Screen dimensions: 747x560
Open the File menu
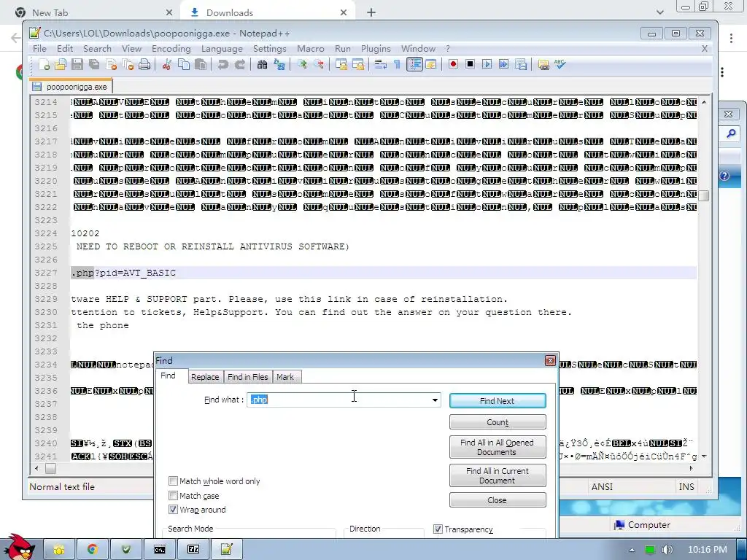click(39, 49)
